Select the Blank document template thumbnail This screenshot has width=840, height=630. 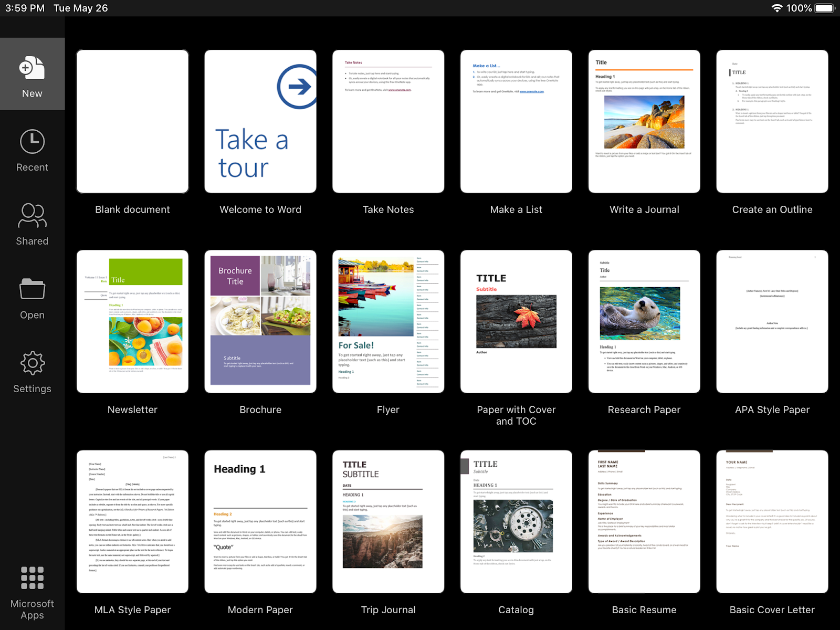pos(132,121)
